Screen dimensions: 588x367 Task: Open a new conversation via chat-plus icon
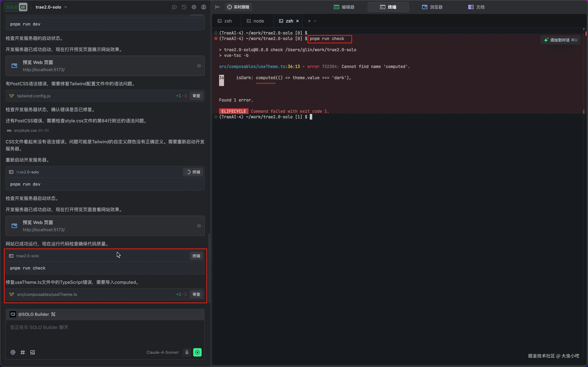[174, 7]
